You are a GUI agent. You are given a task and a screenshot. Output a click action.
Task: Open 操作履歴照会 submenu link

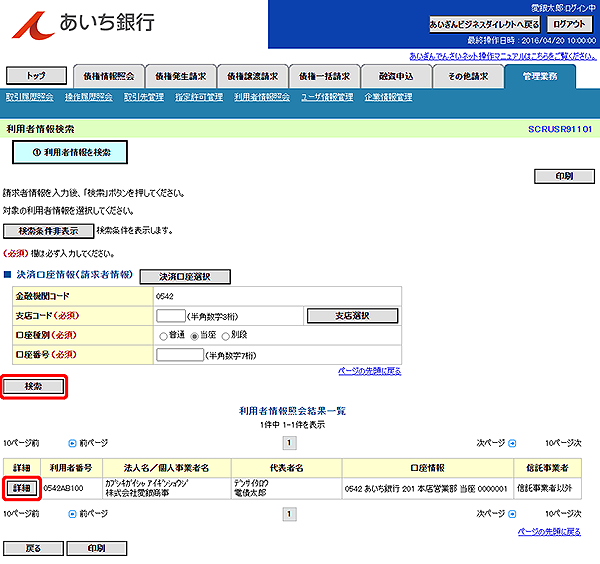coord(88,97)
